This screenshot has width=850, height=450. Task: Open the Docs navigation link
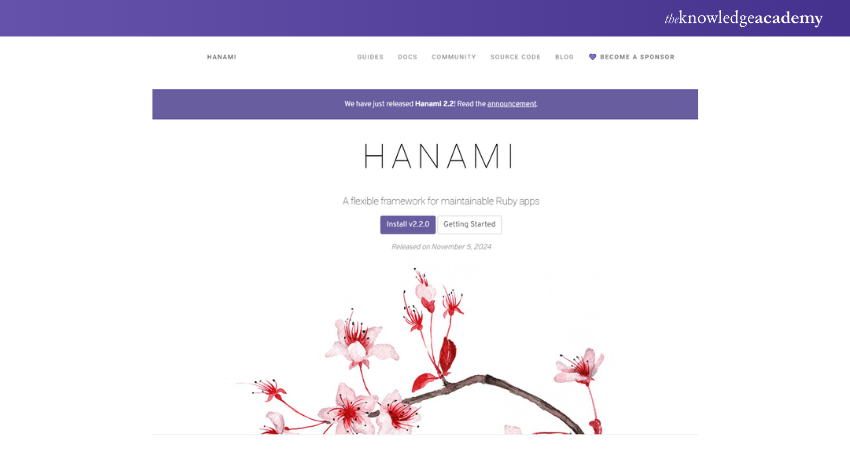408,57
